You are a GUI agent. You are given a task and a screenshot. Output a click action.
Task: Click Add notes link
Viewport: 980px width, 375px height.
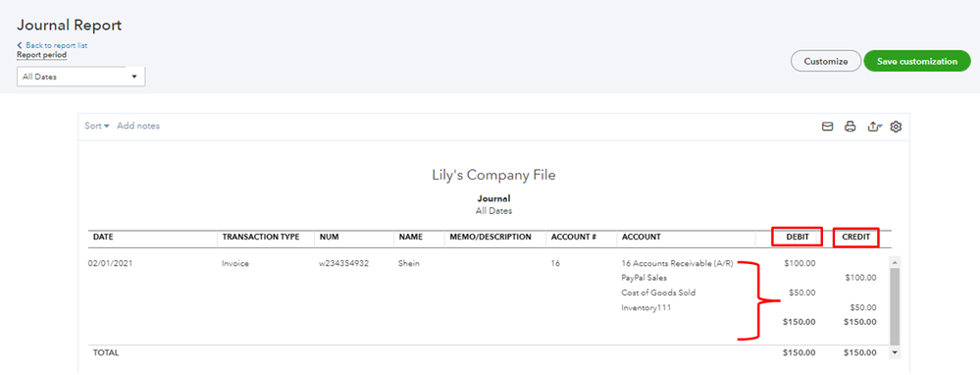click(138, 126)
